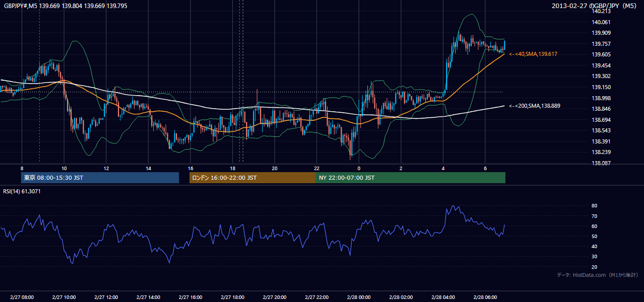
Task: Select the ロンドン 16:00-22:00 JST session bar
Action: tap(252, 178)
